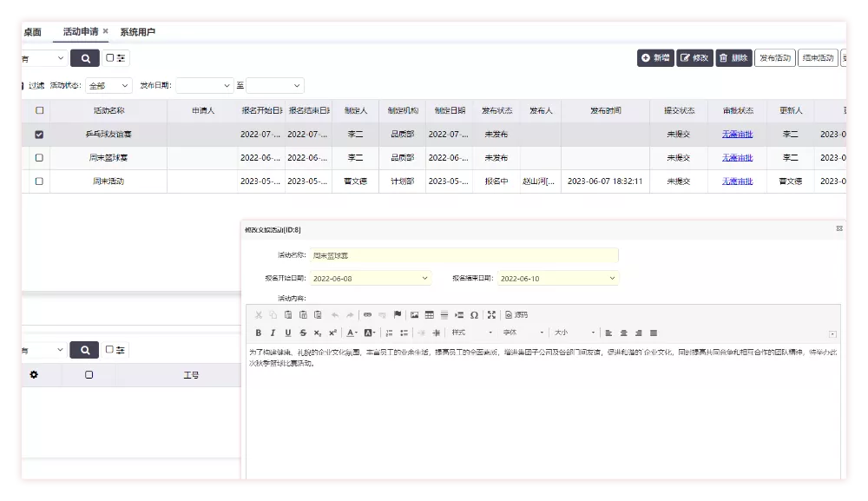
Task: Click the 删除 button
Action: pos(734,57)
